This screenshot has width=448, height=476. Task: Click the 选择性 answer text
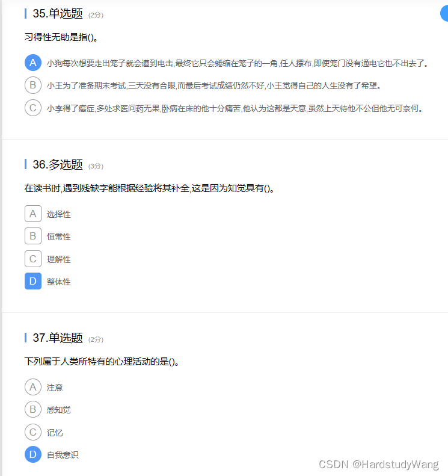(x=58, y=214)
